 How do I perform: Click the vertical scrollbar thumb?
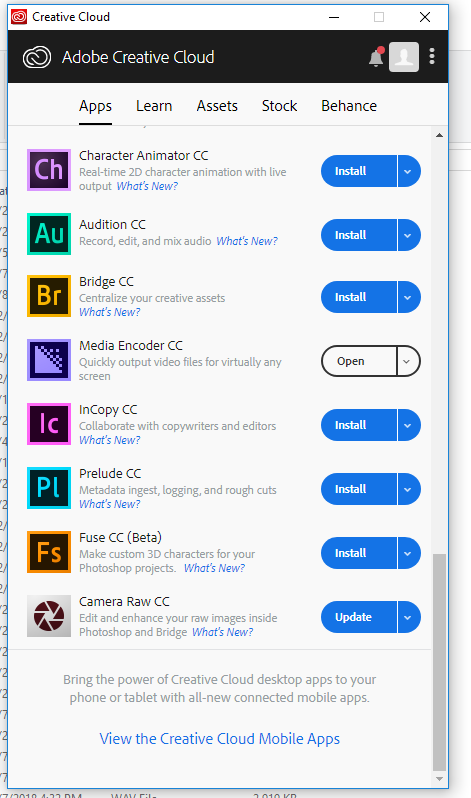[439, 663]
